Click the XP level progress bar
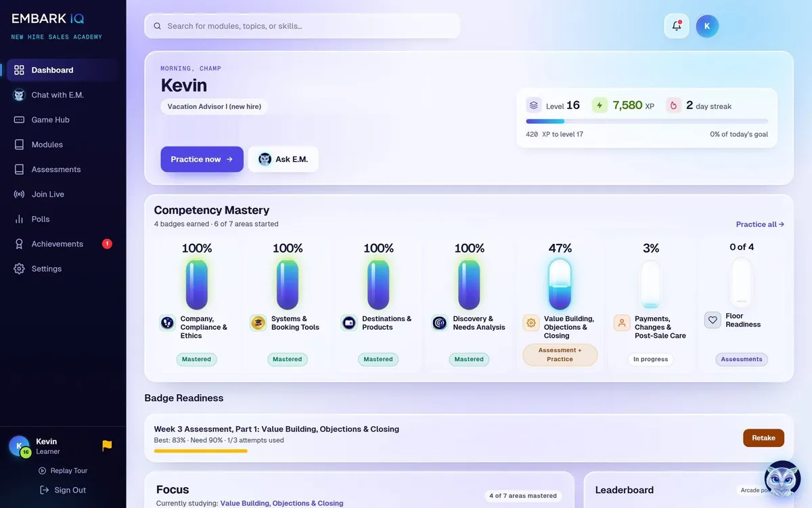 coord(647,121)
